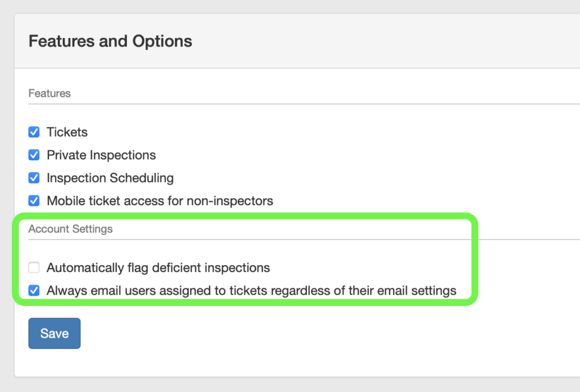
Task: Click 'Automatically flag deficient inspections' label text
Action: point(158,267)
